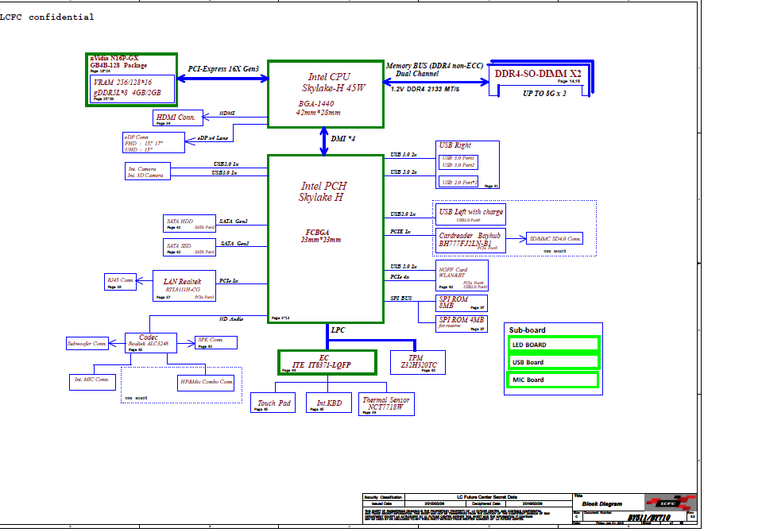The image size is (762, 532).
Task: Select the 'USB 3.0 2x' line label
Action: click(x=404, y=155)
